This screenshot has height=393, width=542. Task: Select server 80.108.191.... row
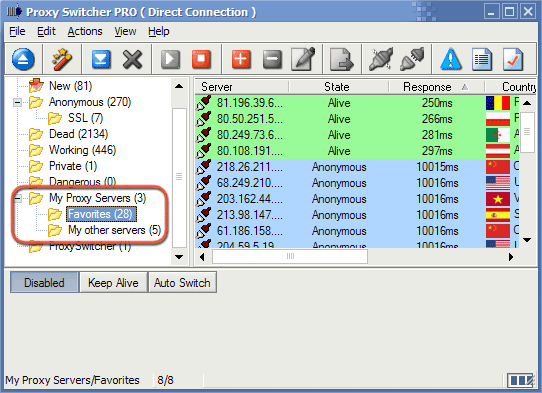(x=357, y=151)
